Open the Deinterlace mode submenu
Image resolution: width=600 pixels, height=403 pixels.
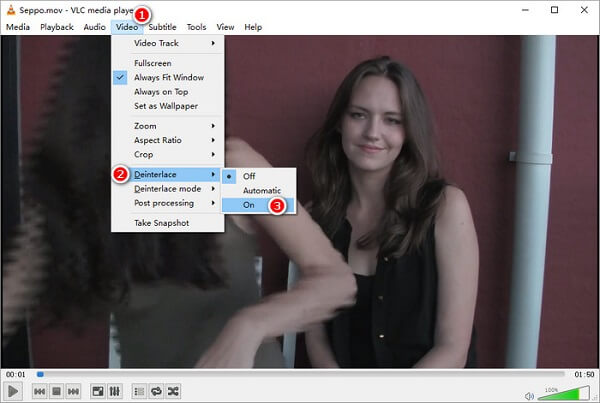click(x=167, y=188)
